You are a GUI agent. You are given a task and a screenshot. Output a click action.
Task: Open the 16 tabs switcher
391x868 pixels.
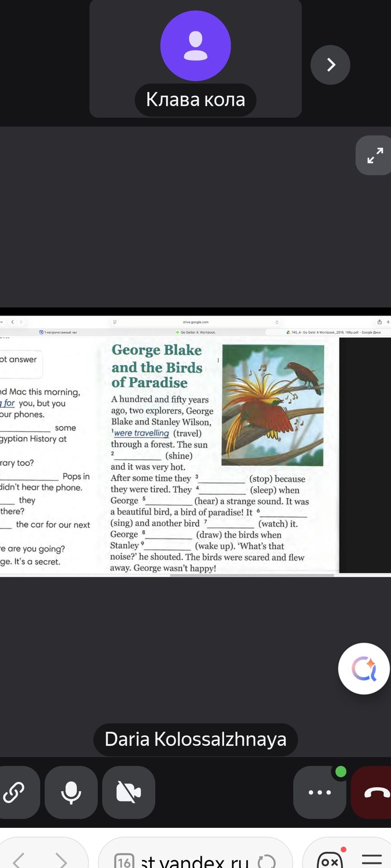click(124, 861)
